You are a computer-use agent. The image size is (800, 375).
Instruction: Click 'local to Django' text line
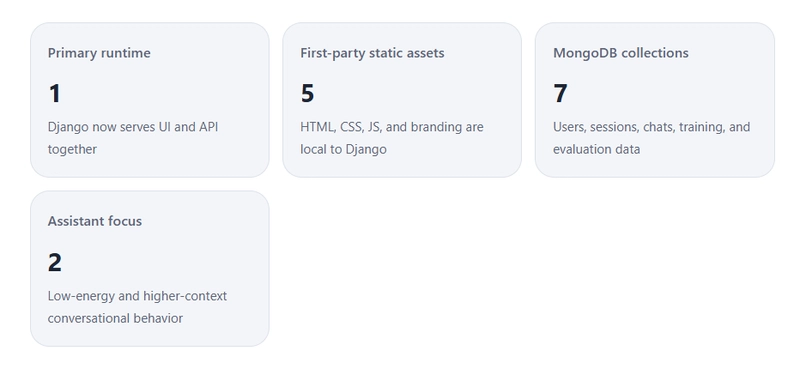tap(343, 149)
